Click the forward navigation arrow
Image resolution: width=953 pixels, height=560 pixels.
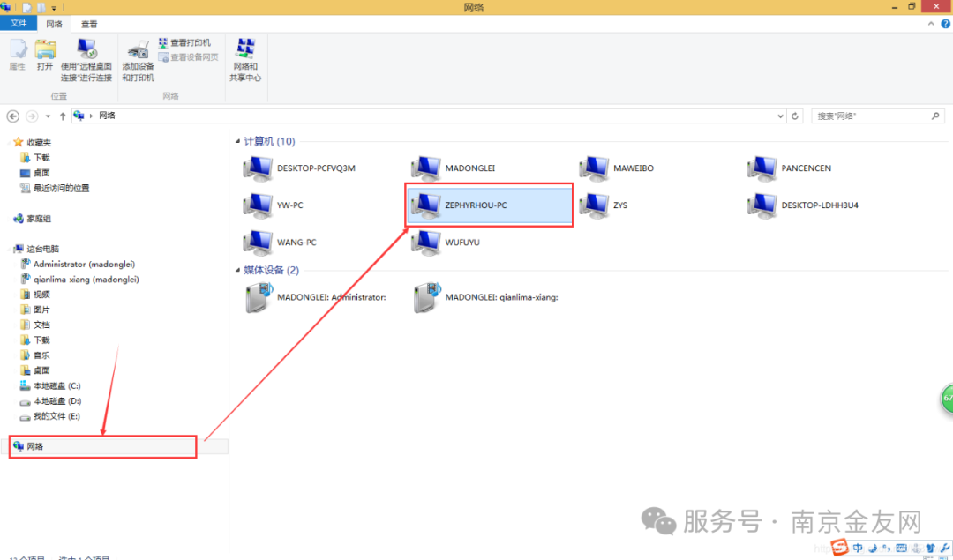(32, 116)
